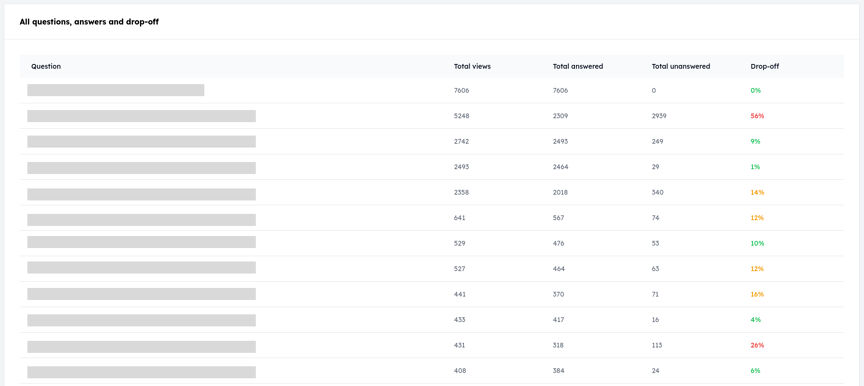
Task: Select the total answered value 567
Action: tap(559, 218)
